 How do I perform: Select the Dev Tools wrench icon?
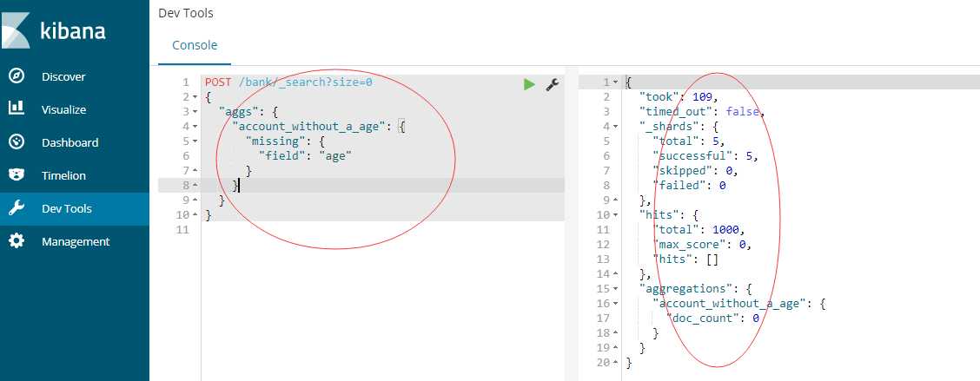(17, 208)
